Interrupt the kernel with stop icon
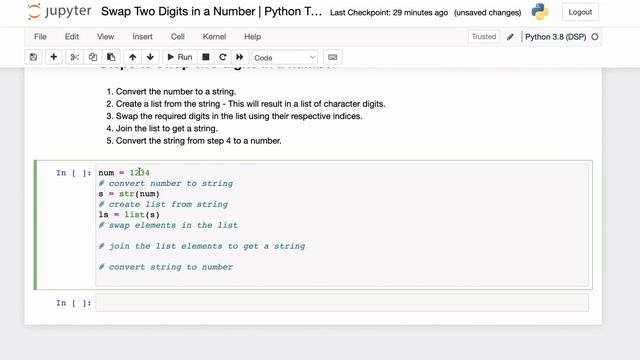640x360 pixels. coord(206,57)
